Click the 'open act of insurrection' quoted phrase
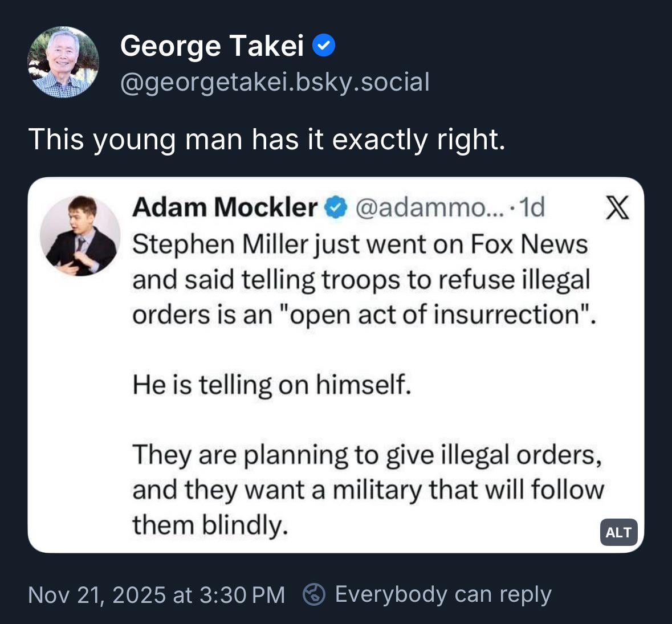This screenshot has height=624, width=672. [x=436, y=315]
